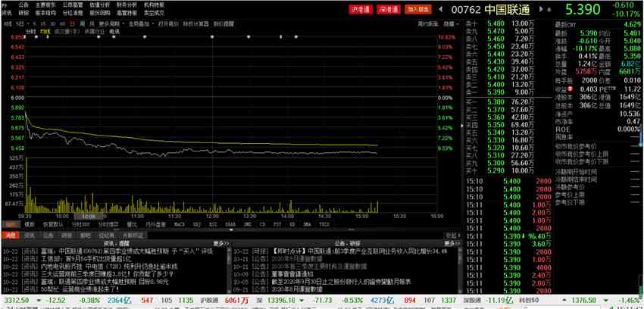The height and width of the screenshot is (309, 644).
Task: Click Shanghai index value 3312.50
Action: [17, 301]
